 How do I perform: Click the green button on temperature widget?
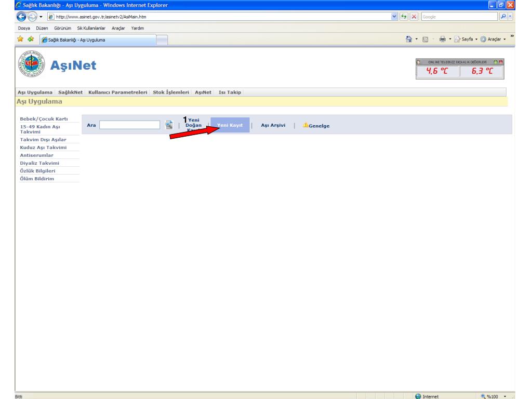(x=495, y=62)
